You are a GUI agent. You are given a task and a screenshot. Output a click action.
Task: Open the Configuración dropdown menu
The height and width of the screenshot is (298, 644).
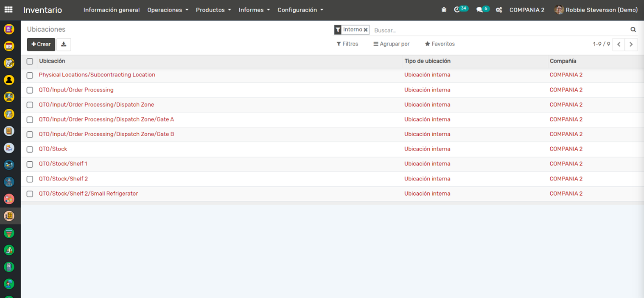pos(300,10)
